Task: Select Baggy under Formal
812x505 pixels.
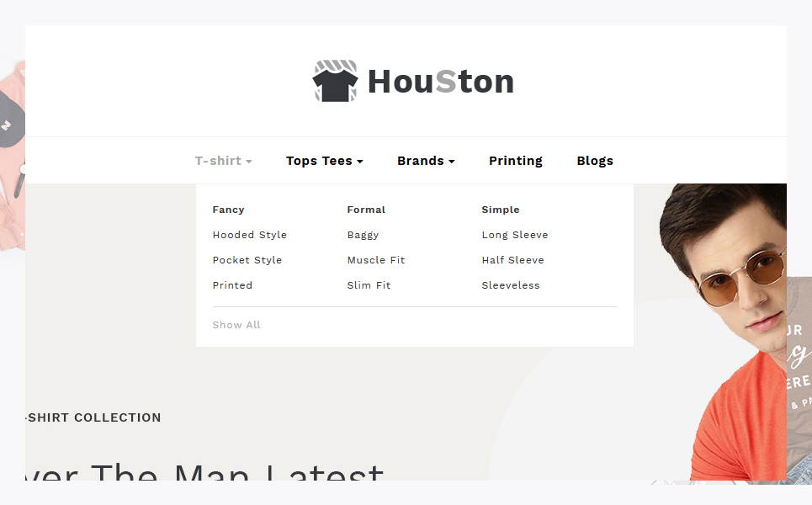Action: (363, 235)
